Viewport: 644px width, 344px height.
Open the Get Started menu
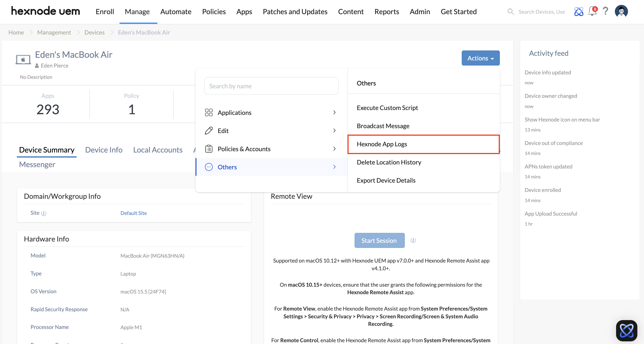[458, 12]
